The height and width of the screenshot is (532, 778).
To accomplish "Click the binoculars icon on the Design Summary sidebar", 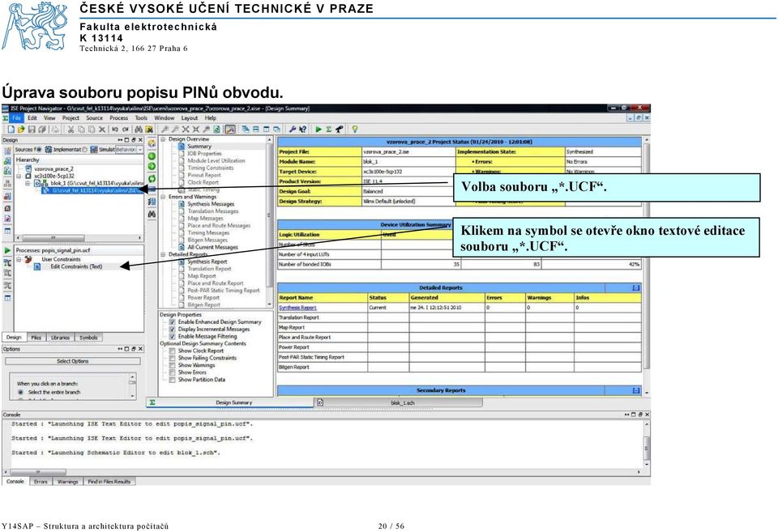I will (152, 215).
